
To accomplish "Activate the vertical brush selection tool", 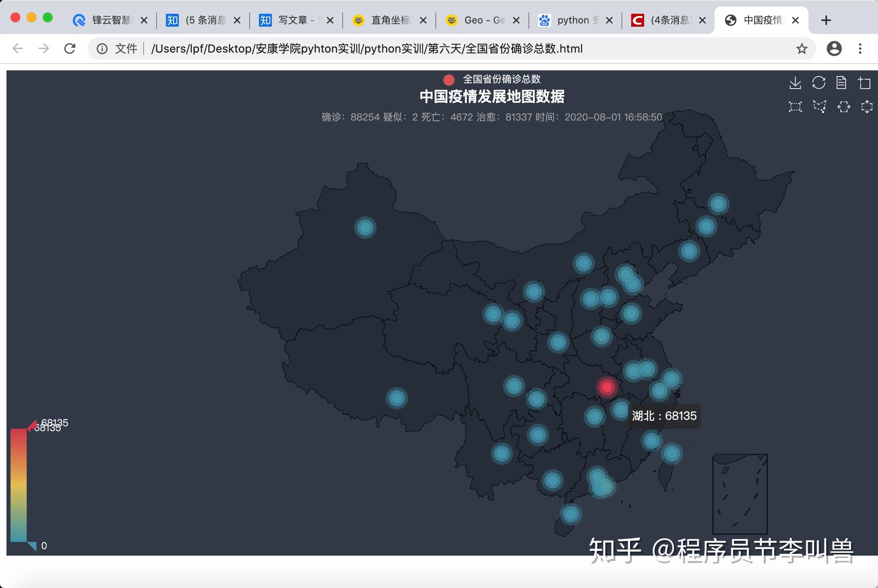I will coord(867,107).
